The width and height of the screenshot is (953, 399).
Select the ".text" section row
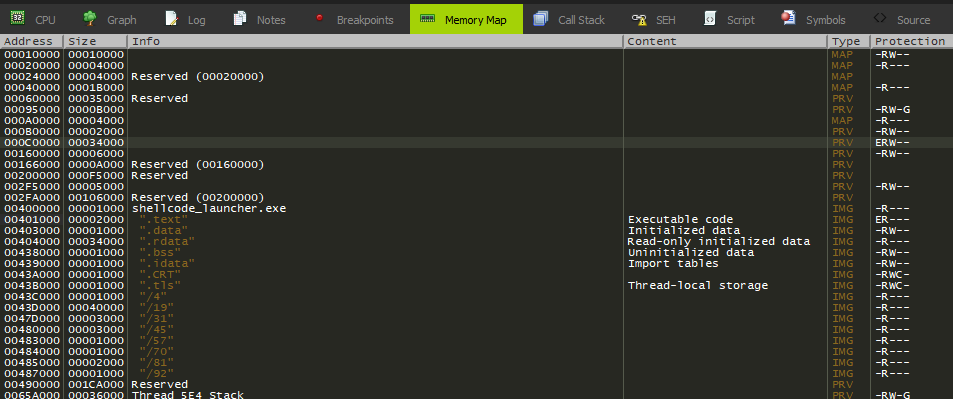coord(476,220)
